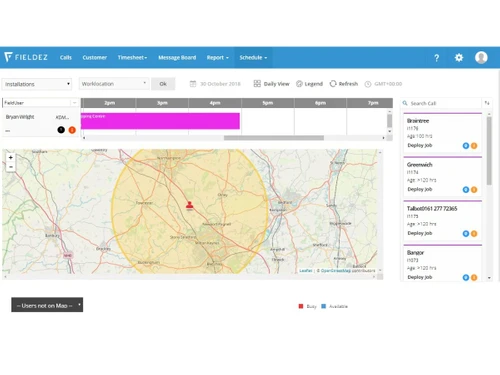Image resolution: width=500 pixels, height=375 pixels.
Task: Click the blue circle icon on Braintree card
Action: pos(466,146)
